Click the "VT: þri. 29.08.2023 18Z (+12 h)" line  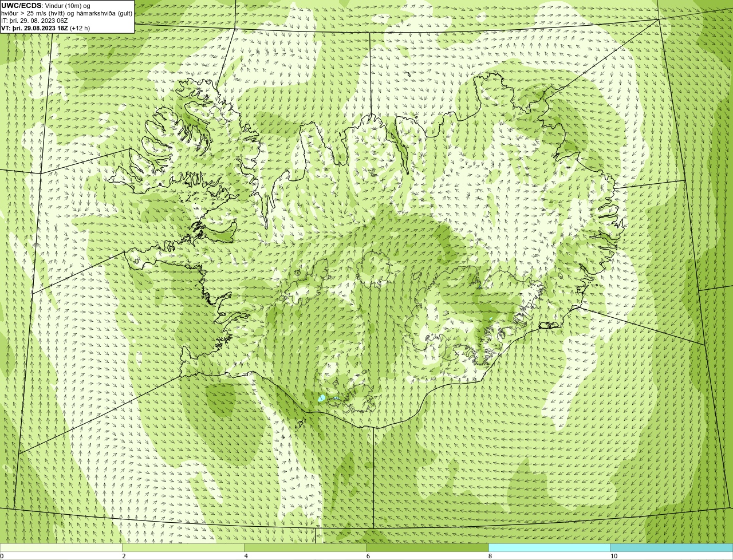(46, 28)
